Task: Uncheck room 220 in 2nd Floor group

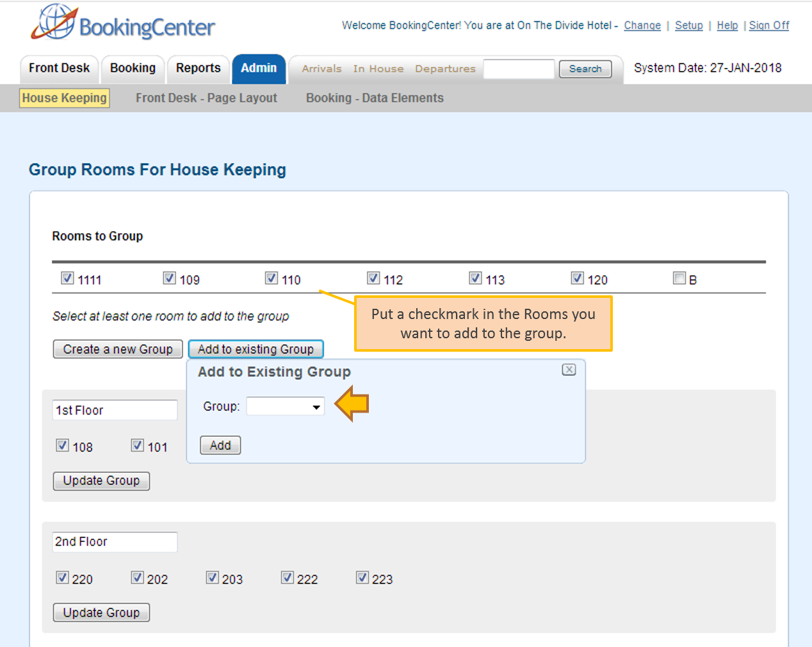Action: (62, 578)
